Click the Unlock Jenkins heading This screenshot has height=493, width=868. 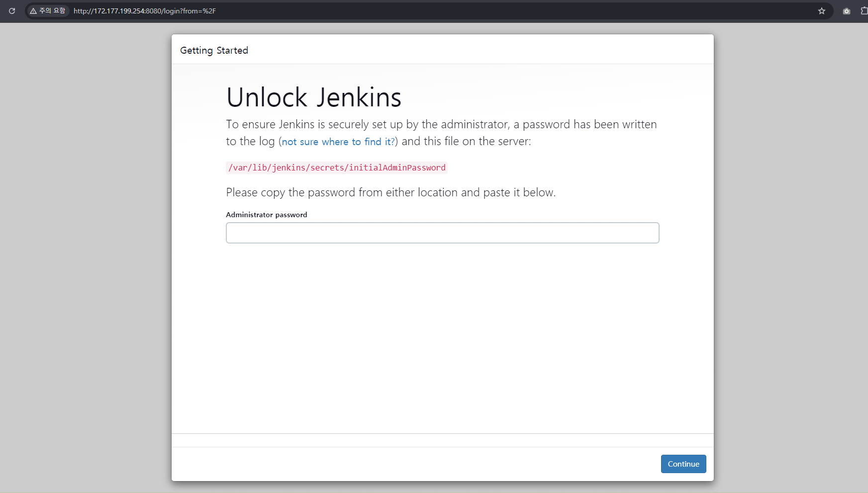(x=314, y=97)
